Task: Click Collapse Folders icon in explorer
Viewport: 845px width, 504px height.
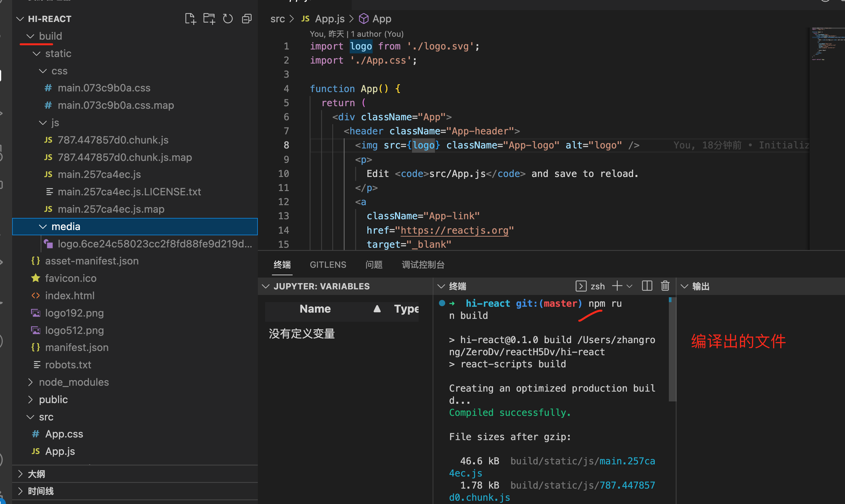Action: click(x=247, y=19)
